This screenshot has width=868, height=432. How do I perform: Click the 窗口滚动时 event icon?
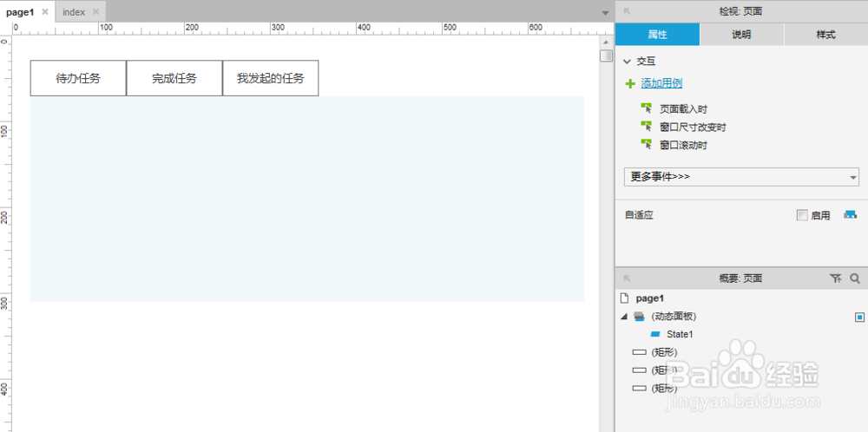(646, 145)
